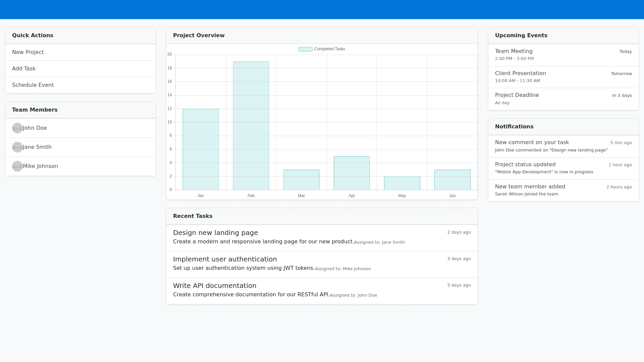Open New Project quick action
This screenshot has width=644, height=362.
pos(28,52)
